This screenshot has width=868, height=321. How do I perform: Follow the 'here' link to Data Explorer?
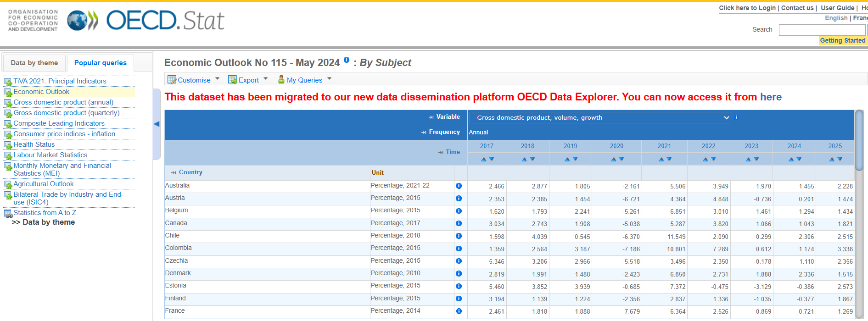[x=771, y=97]
